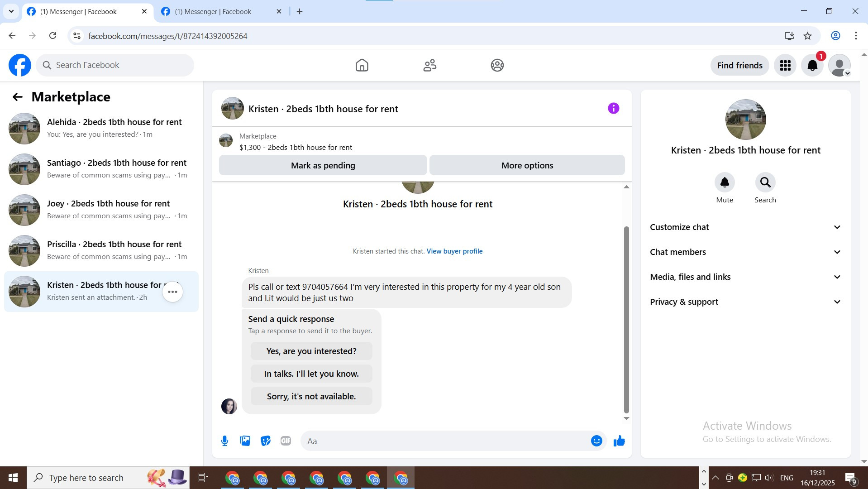This screenshot has height=489, width=868.
Task: Open the Friends icon in top navigation
Action: (430, 65)
